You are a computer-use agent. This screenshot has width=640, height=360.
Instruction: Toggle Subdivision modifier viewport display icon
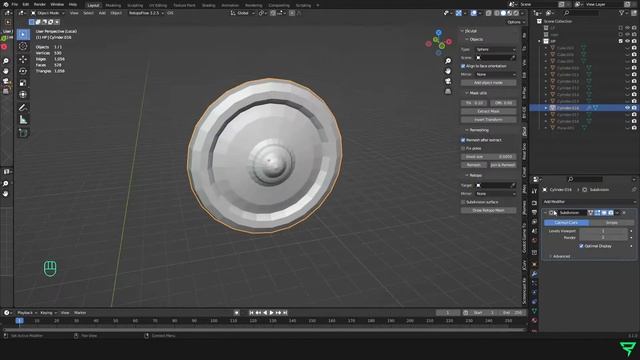click(x=604, y=213)
